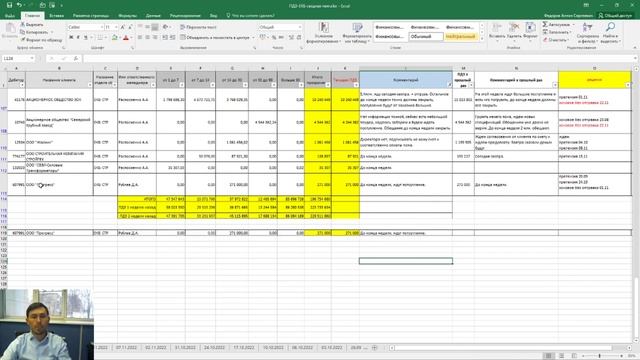Viewport: 640px width, 360px height.
Task: Open filter dropdown on Comment column header
Action: 449,85
